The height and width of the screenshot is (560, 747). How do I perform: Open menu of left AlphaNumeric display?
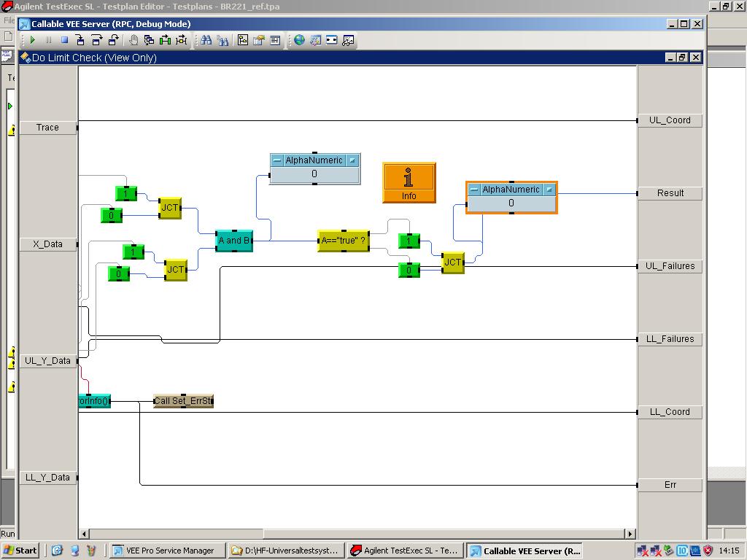tap(352, 160)
